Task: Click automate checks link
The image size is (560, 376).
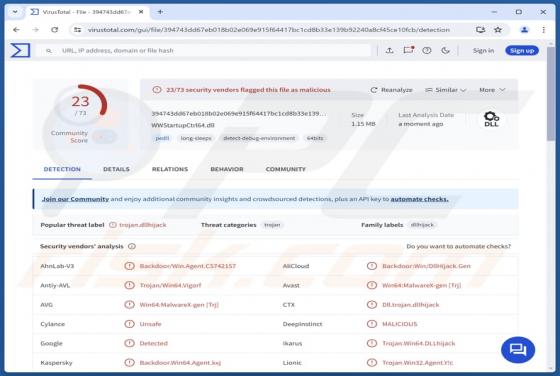Action: coord(419,199)
